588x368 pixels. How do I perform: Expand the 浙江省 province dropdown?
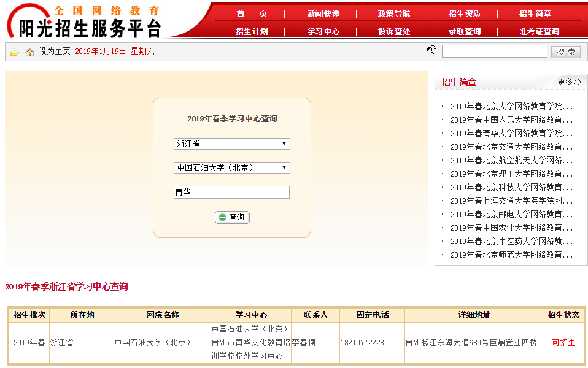click(232, 144)
